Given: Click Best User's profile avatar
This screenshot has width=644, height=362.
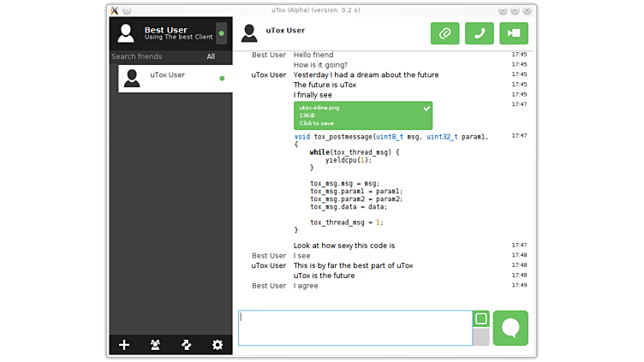Looking at the screenshot, I should click(x=126, y=33).
